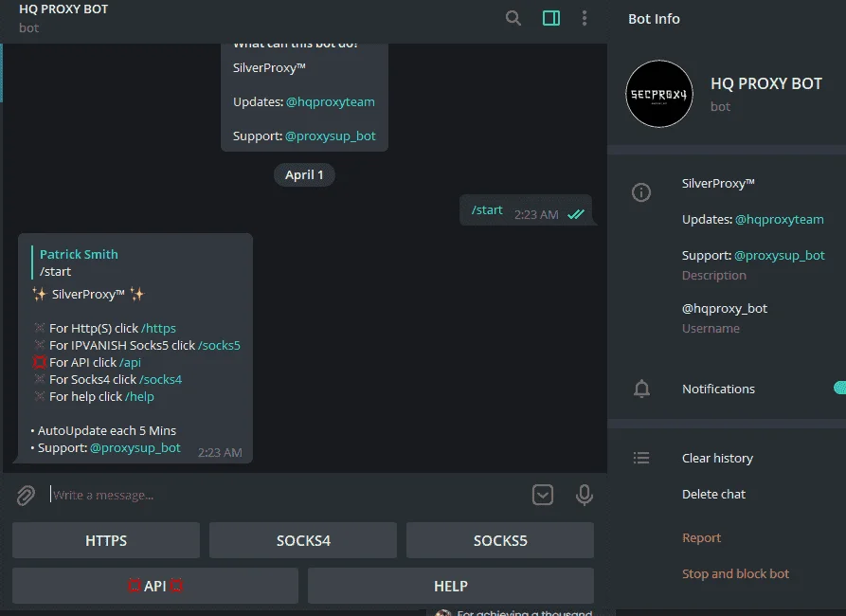This screenshot has width=846, height=616.
Task: Click the list icon beside Clear history
Action: (641, 459)
